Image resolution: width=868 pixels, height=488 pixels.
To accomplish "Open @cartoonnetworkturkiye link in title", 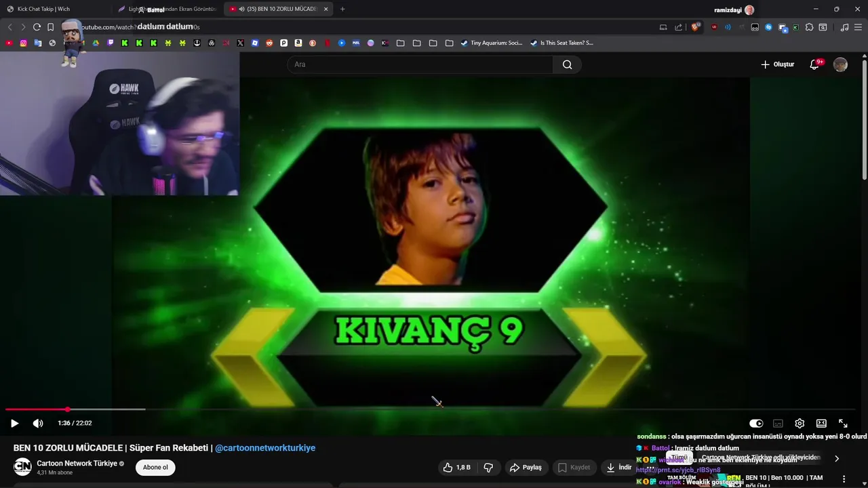I will pos(265,448).
